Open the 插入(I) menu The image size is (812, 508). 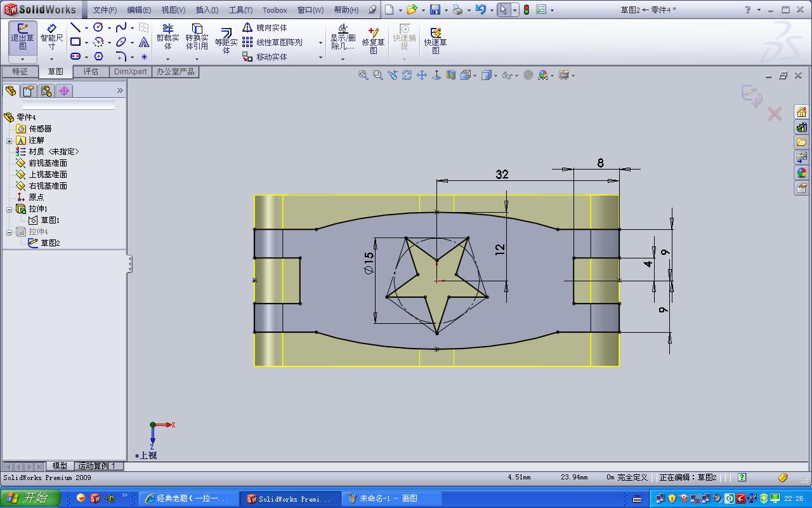click(x=207, y=10)
